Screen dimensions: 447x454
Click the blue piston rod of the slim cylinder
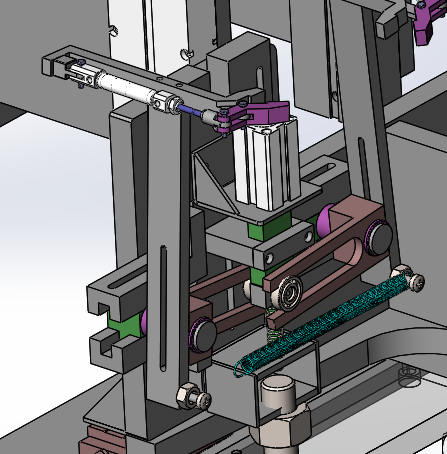[190, 111]
